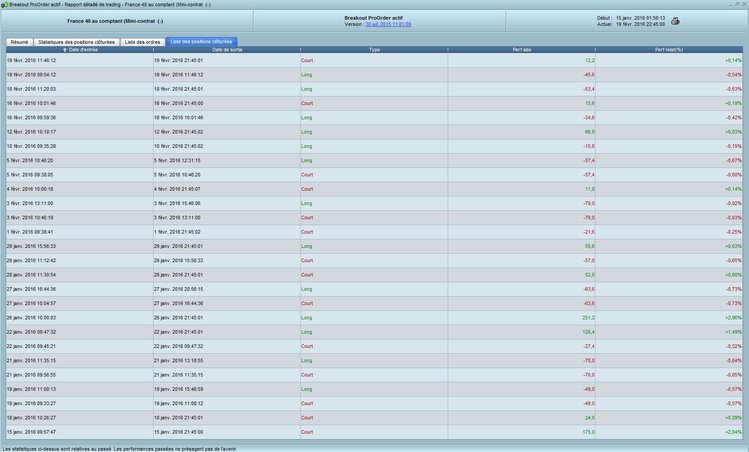This screenshot has width=749, height=452.
Task: Switch to the Résumé tab
Action: coord(18,41)
